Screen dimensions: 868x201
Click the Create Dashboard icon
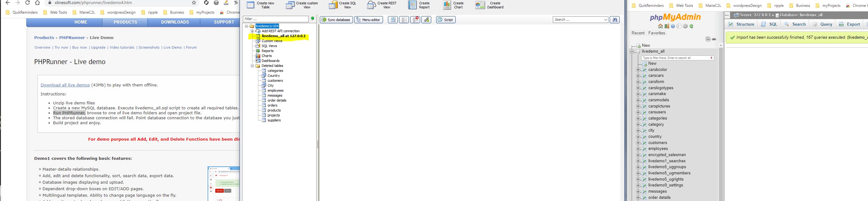point(479,5)
